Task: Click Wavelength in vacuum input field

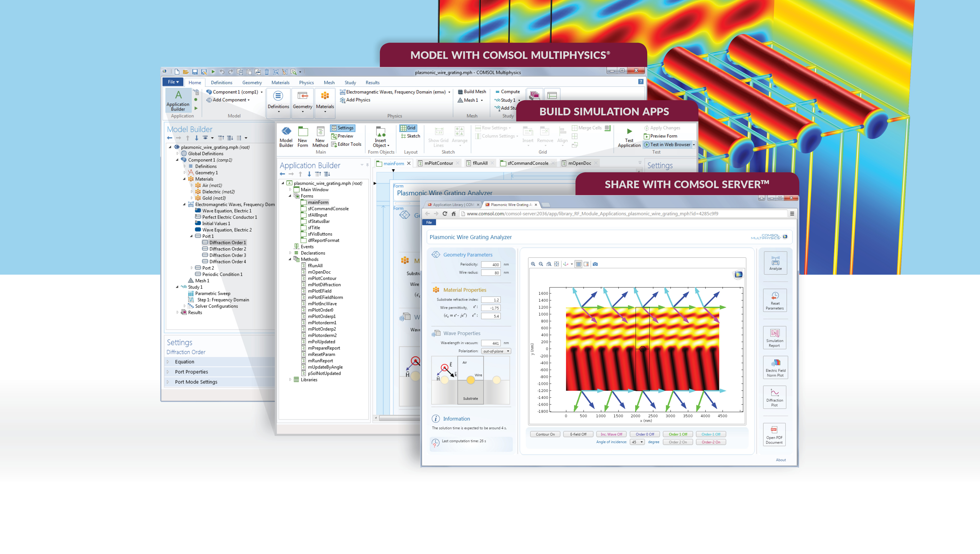Action: coord(491,343)
